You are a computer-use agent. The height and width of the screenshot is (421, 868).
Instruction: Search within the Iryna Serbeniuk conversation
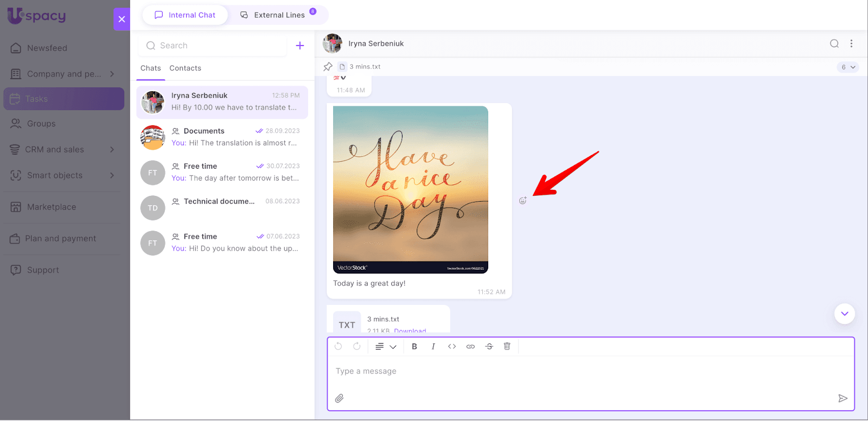tap(834, 44)
